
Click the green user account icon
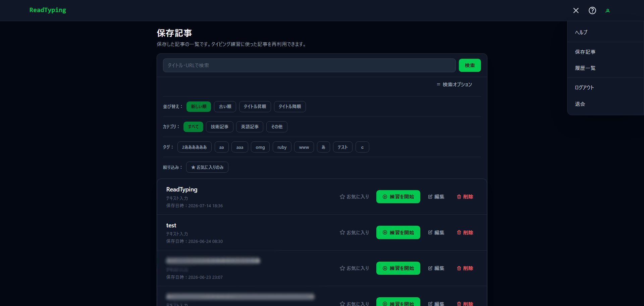point(607,11)
